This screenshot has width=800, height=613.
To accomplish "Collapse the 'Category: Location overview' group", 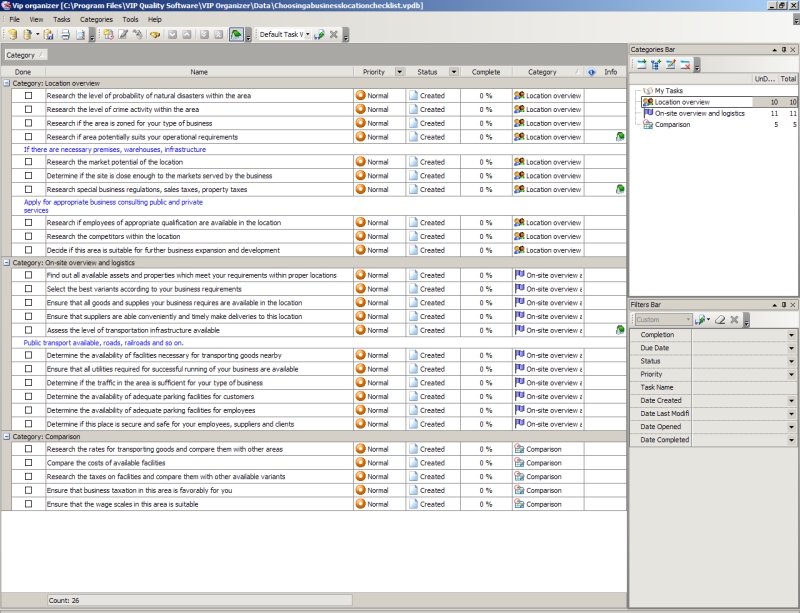I will (x=7, y=83).
